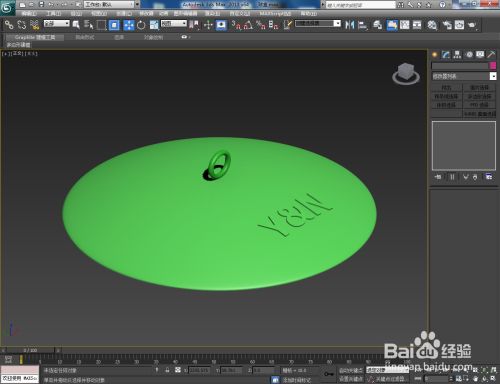Click the Unlink Selection tool
500x384 pixels.
22,25
